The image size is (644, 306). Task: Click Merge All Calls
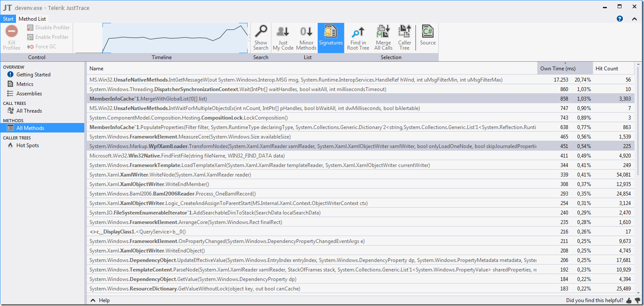click(383, 38)
